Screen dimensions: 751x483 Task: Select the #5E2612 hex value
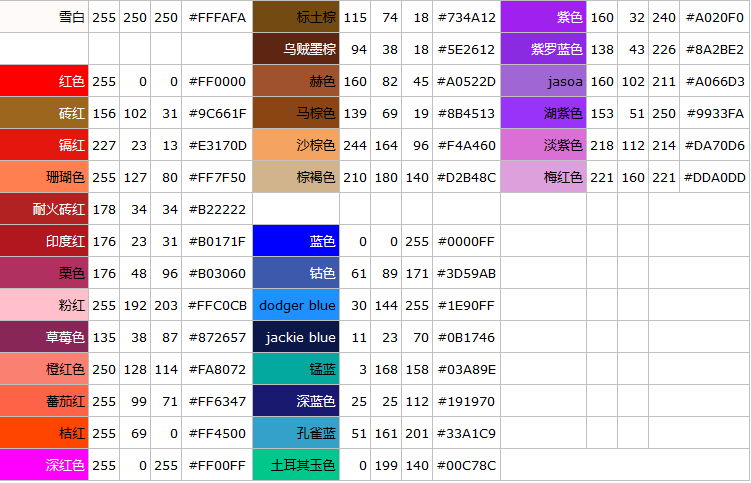pos(467,49)
